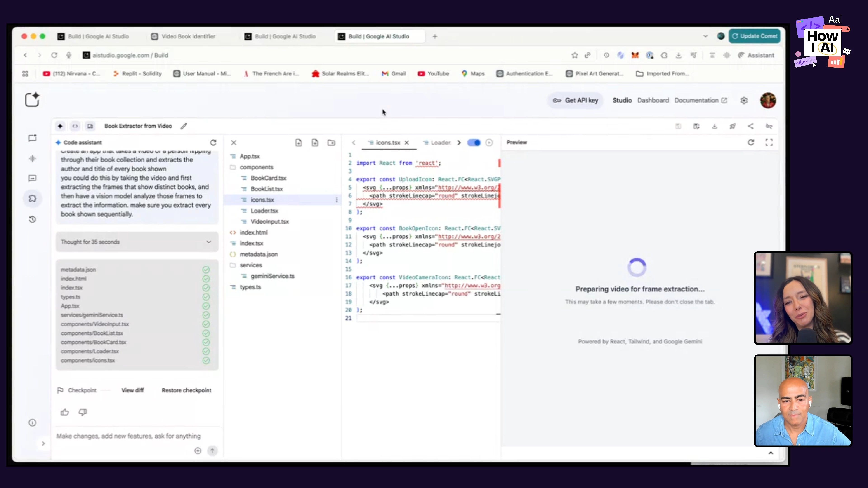Screen dimensions: 868x488
Task: Switch to the code view button
Action: (x=75, y=126)
